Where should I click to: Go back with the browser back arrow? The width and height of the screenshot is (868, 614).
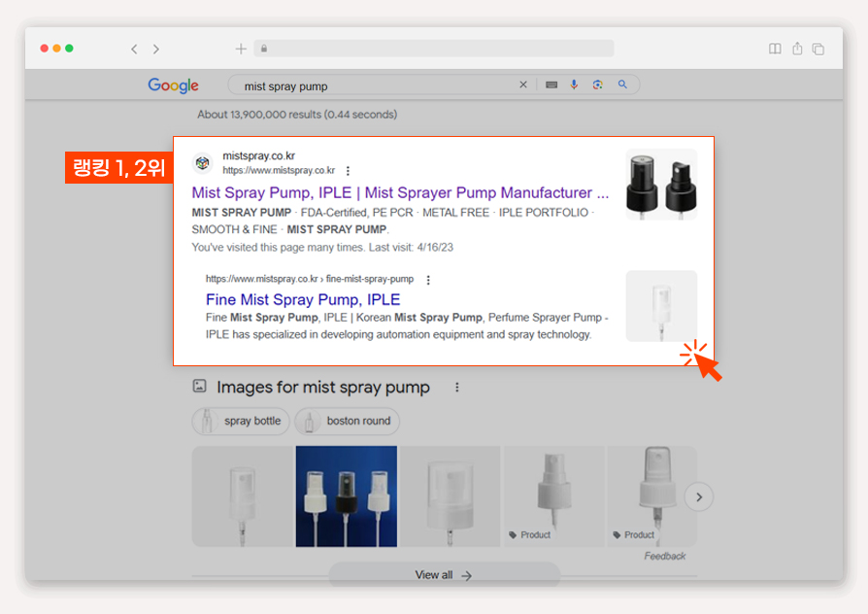[x=134, y=50]
